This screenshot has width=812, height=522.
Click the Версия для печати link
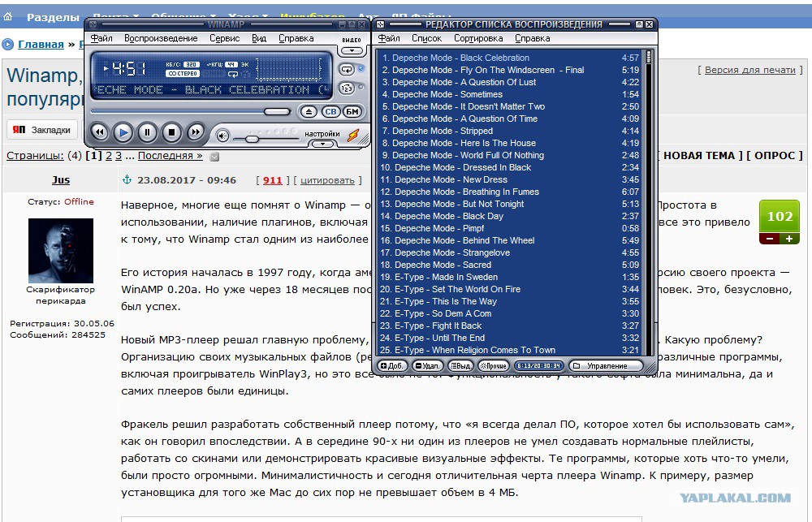pyautogui.click(x=749, y=70)
